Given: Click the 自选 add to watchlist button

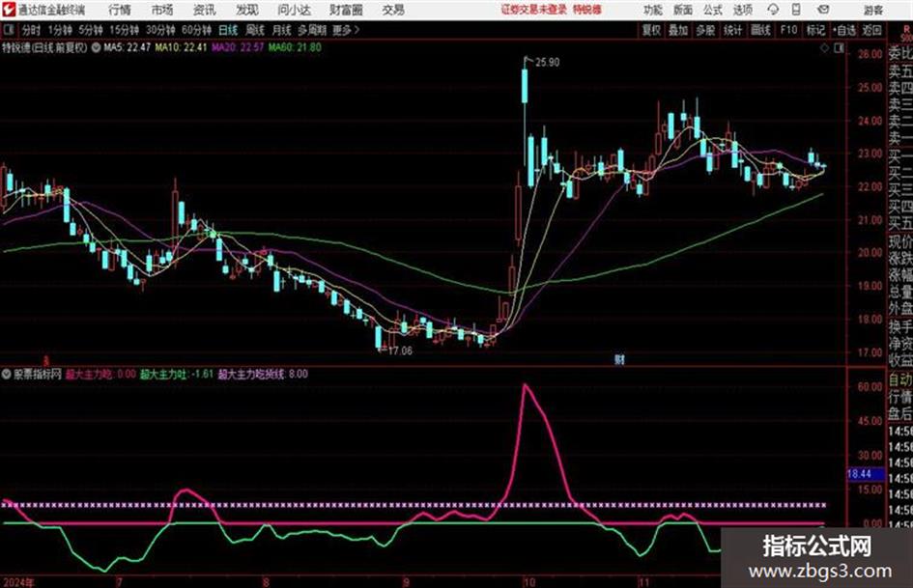Looking at the screenshot, I should click(844, 30).
